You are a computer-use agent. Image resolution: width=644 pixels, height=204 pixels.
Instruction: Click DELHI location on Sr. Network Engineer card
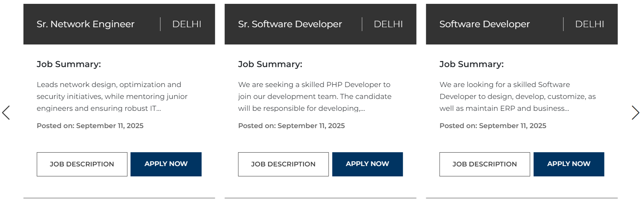(x=187, y=24)
